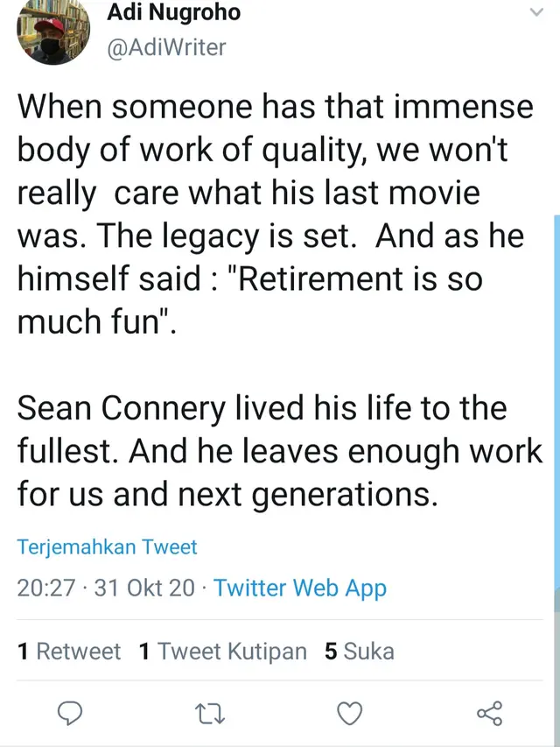Tap the reply speech bubble icon
The height and width of the screenshot is (747, 560).
[x=70, y=713]
